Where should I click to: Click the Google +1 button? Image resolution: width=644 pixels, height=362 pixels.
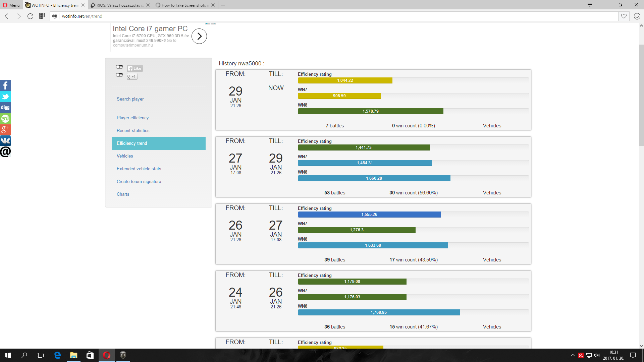(x=132, y=76)
